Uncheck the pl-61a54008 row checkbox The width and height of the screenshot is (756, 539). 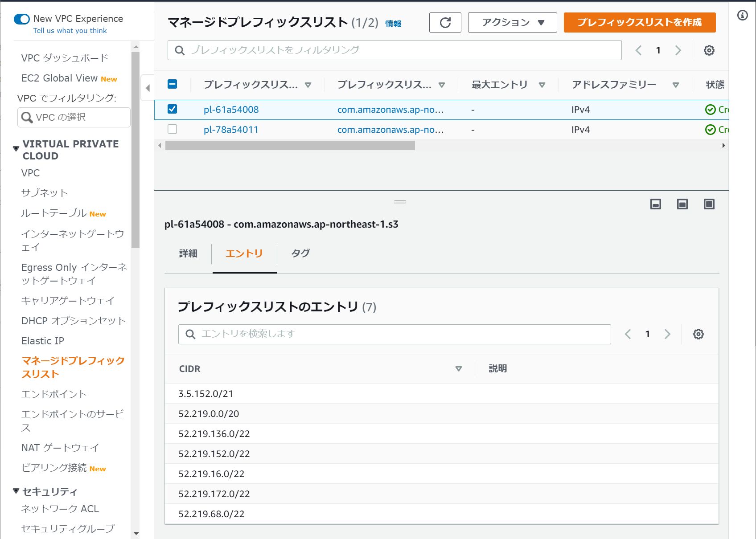172,109
